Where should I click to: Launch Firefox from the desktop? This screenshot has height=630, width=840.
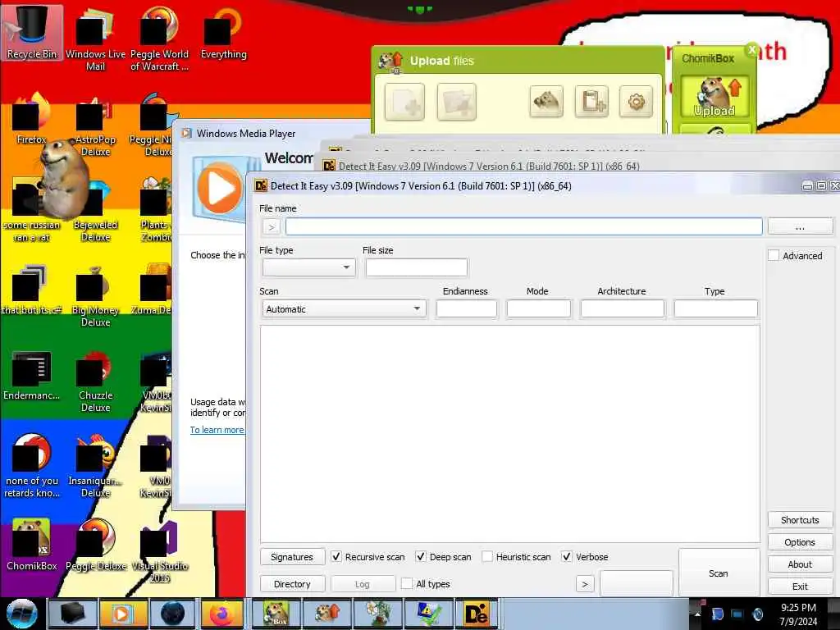click(x=32, y=119)
